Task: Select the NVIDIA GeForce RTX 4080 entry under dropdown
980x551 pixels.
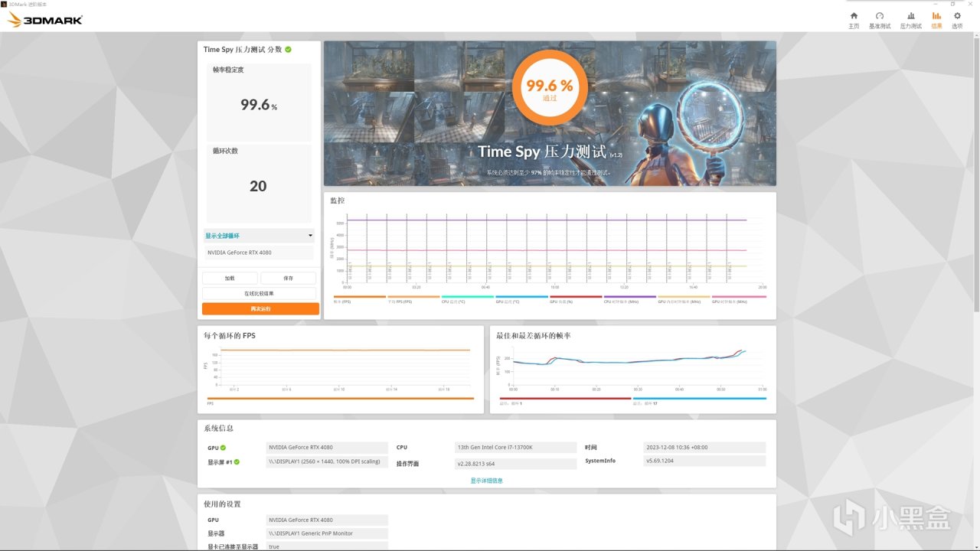Action: (x=259, y=253)
